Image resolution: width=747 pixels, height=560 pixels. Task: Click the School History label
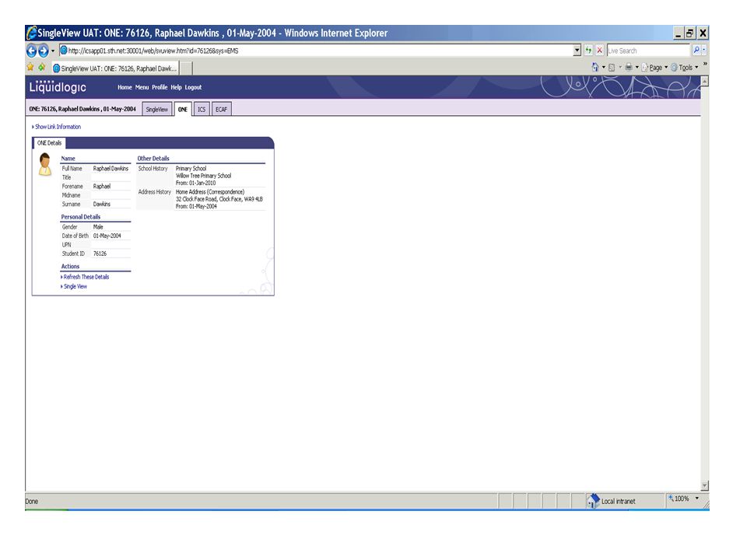coord(153,168)
